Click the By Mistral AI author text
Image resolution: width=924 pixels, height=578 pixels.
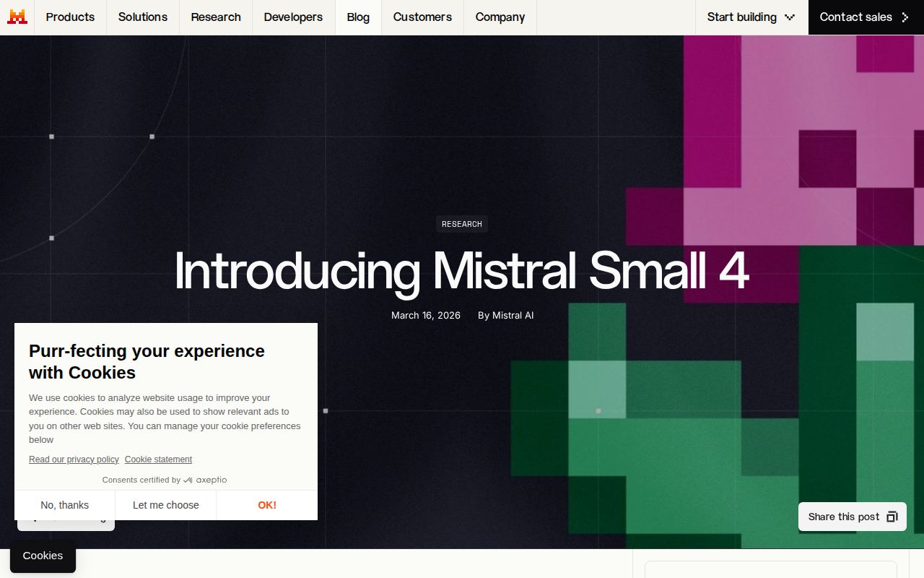point(505,315)
